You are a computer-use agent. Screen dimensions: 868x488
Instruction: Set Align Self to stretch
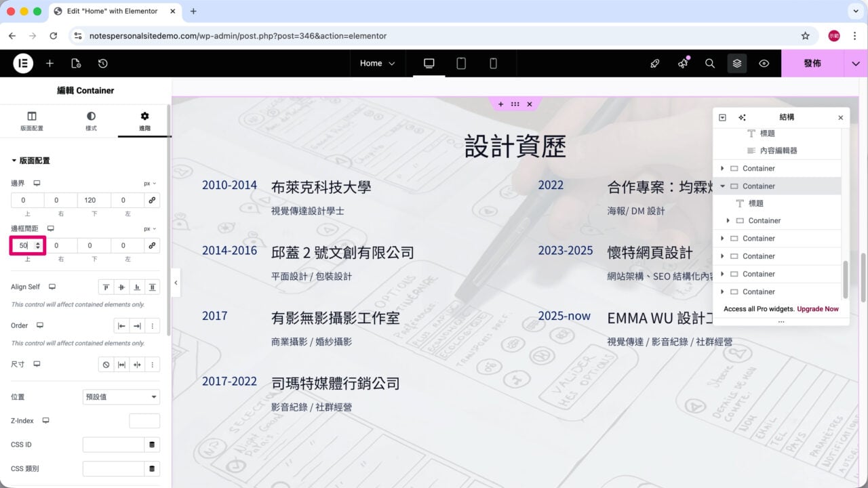point(153,287)
